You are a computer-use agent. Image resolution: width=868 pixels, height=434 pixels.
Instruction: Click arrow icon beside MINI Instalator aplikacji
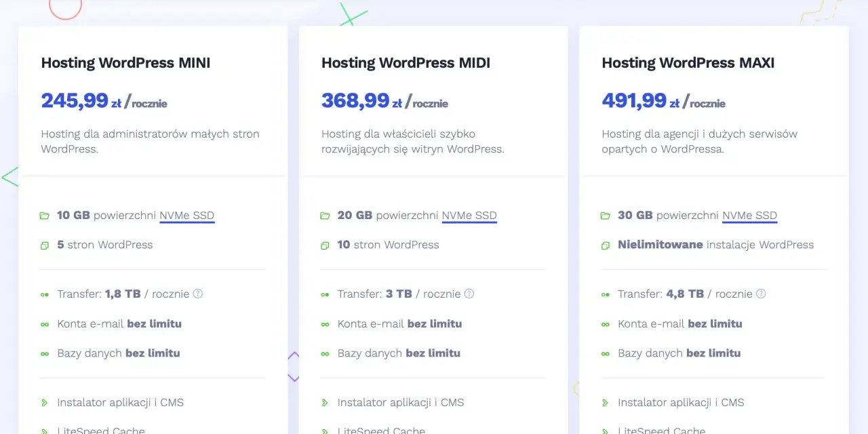coord(45,403)
